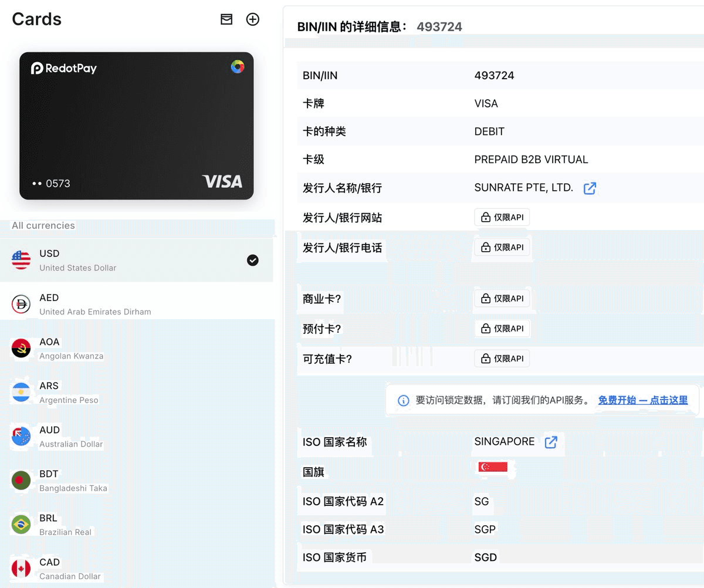The height and width of the screenshot is (588, 704).
Task: Click the Singapore flag image
Action: [x=493, y=467]
